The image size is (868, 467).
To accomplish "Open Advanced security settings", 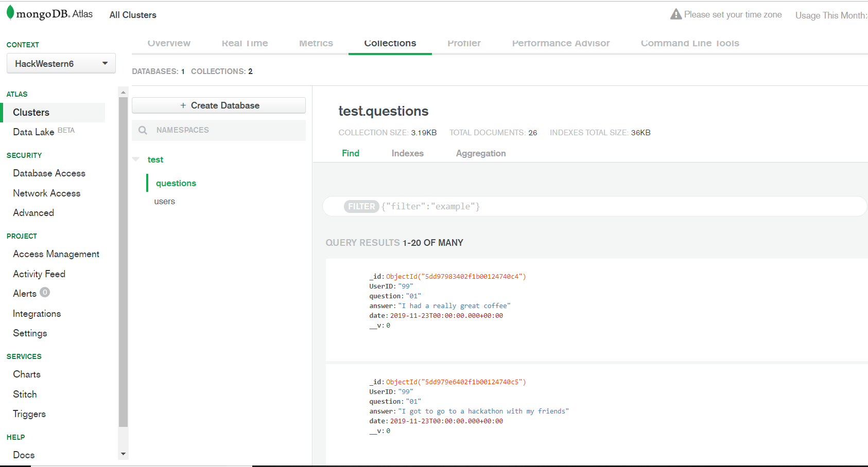I will [x=33, y=213].
